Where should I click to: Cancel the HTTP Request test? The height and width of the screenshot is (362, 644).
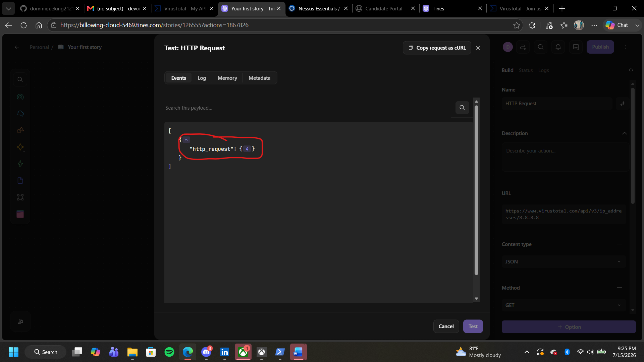(446, 326)
